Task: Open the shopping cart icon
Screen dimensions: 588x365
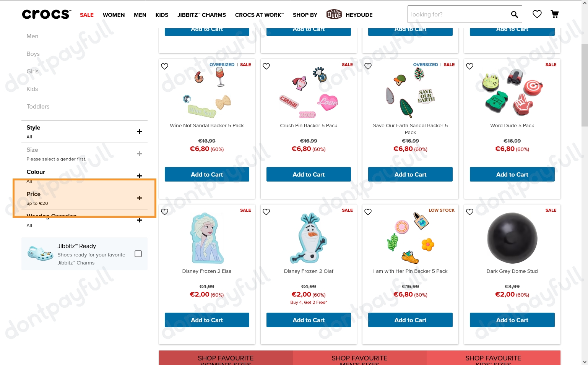Action: coord(555,14)
